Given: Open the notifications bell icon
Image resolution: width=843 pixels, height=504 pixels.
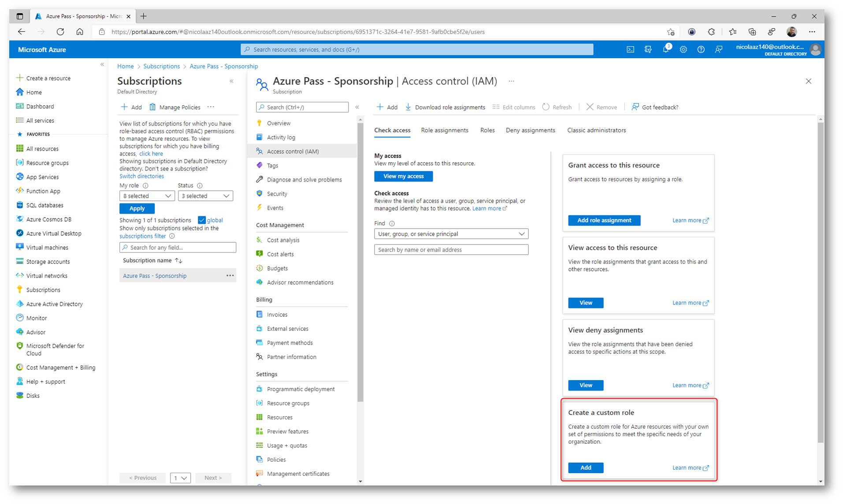Looking at the screenshot, I should [666, 49].
